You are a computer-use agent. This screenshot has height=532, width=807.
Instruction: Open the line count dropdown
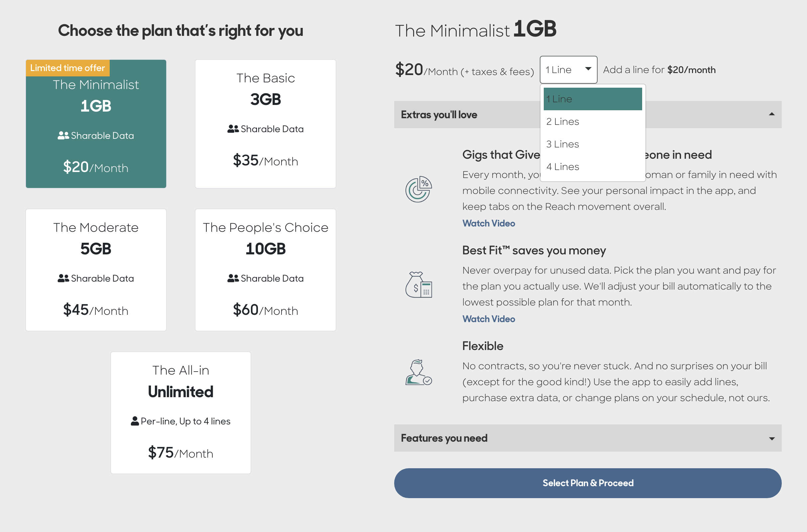pos(568,69)
